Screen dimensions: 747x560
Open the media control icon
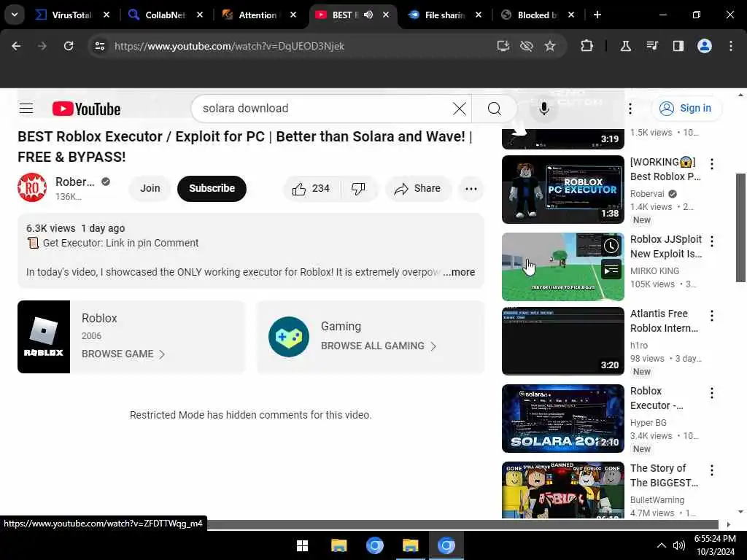[651, 46]
